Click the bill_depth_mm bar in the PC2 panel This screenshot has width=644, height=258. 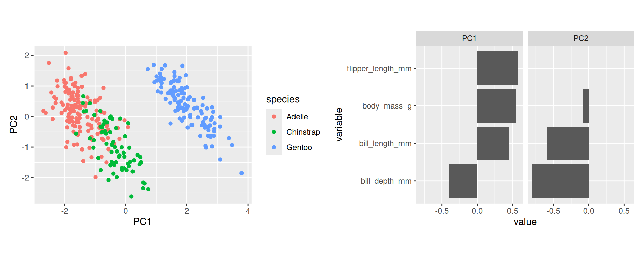coord(560,181)
